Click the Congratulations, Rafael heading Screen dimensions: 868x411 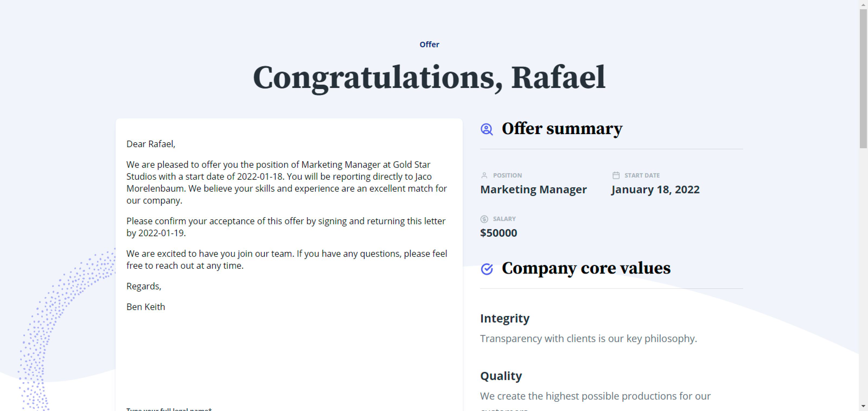tap(429, 78)
